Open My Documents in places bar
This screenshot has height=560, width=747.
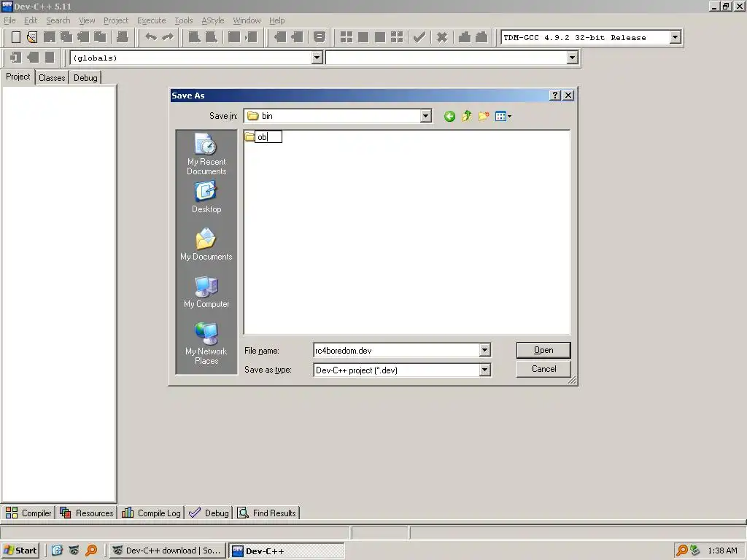point(206,244)
